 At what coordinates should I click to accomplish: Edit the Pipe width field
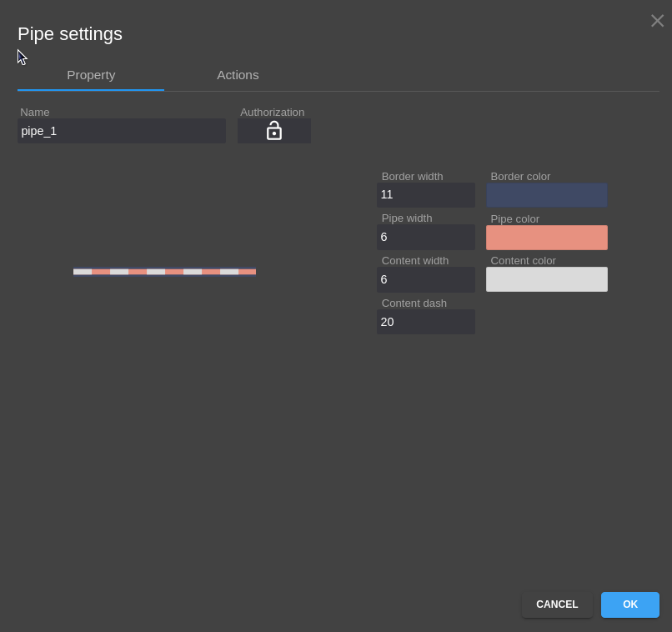pos(426,237)
